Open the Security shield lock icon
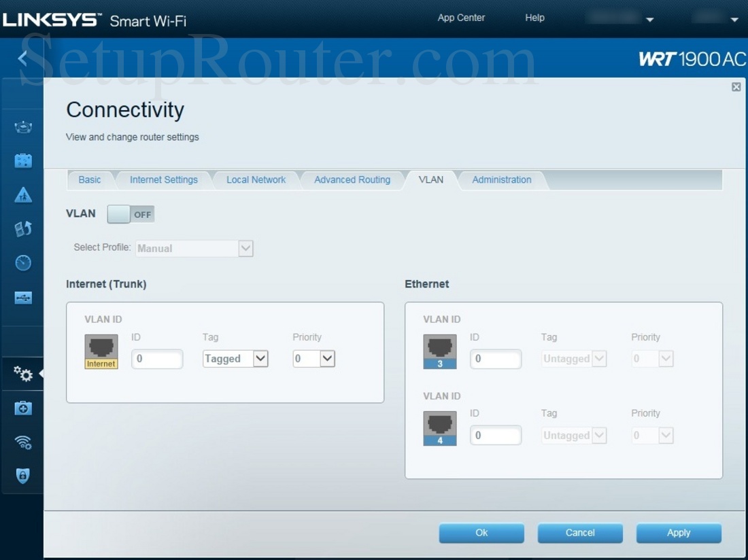Image resolution: width=748 pixels, height=560 pixels. [23, 476]
